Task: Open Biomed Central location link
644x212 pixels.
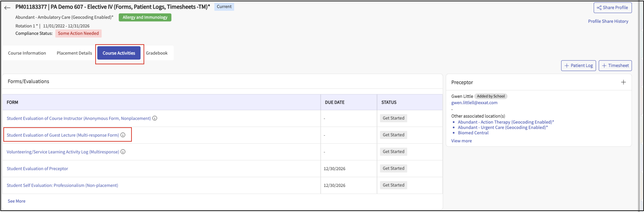Action: 473,133
